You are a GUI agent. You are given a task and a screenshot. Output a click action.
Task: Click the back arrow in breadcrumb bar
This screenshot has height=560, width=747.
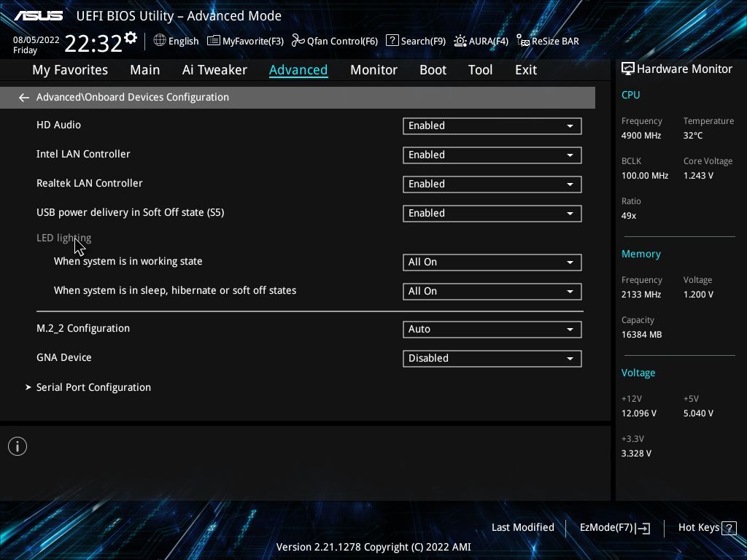(x=24, y=98)
